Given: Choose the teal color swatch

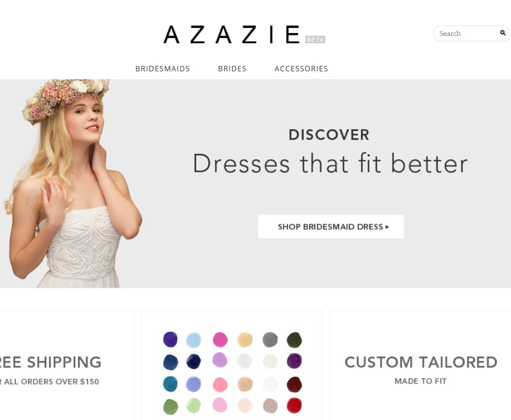Looking at the screenshot, I should pyautogui.click(x=170, y=384).
